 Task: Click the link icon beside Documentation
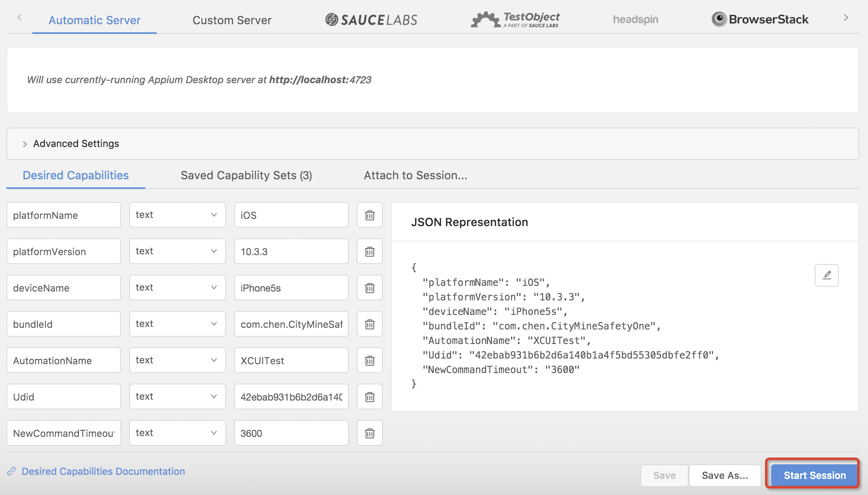(11, 471)
